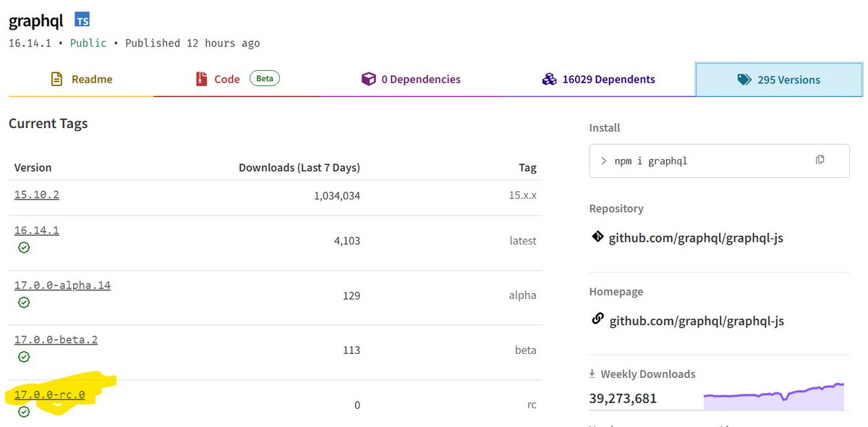868x427 pixels.
Task: Click the TypeScript TS badge icon
Action: (82, 20)
